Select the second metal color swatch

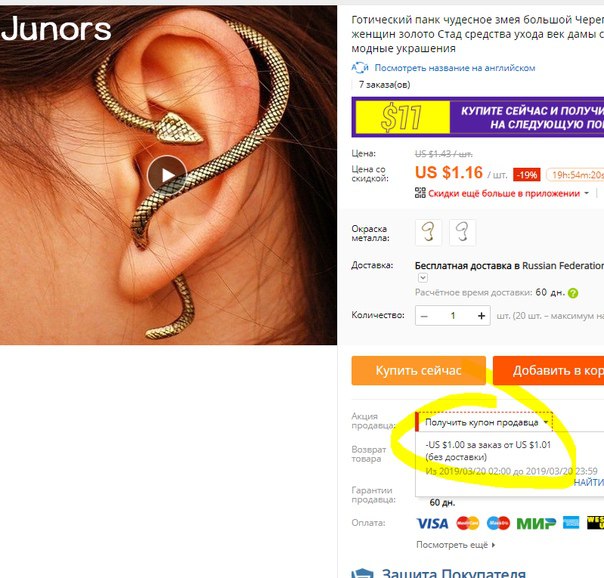(x=463, y=232)
